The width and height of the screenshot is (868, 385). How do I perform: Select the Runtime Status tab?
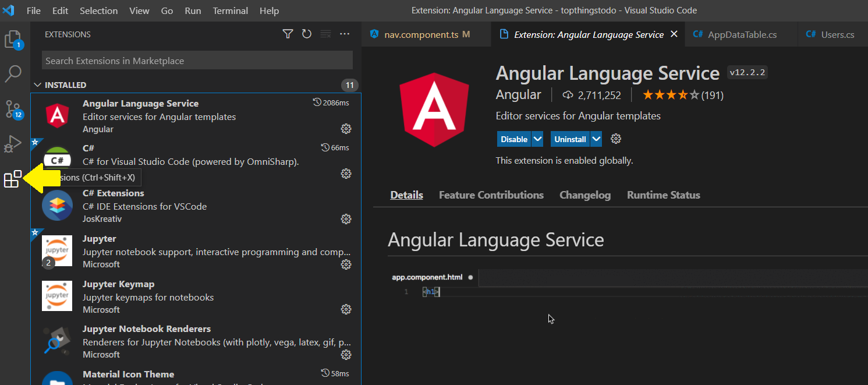click(664, 195)
